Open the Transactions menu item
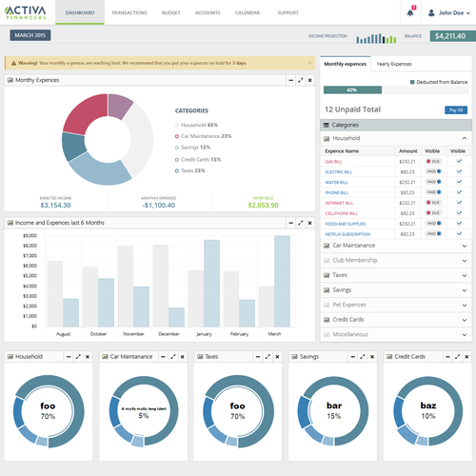Viewport: 476px width, 476px height. (129, 12)
